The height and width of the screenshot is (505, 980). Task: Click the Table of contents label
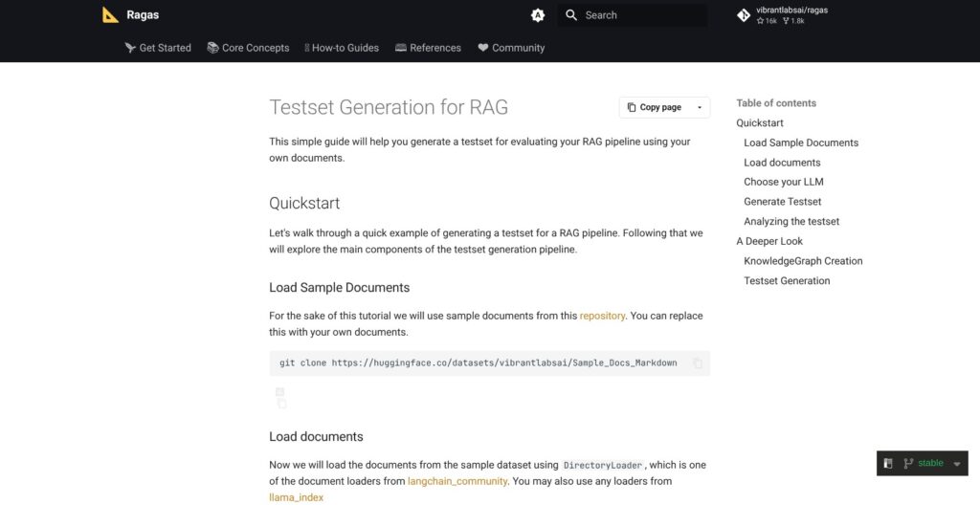(x=776, y=103)
